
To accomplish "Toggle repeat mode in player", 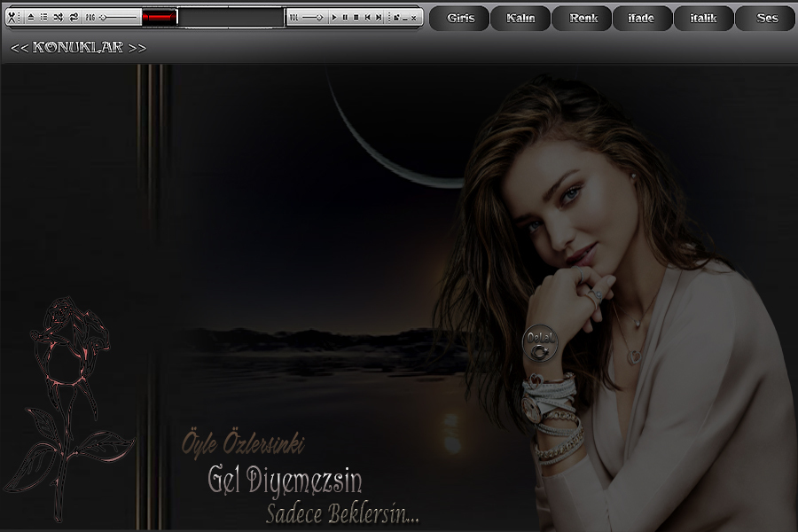I will tap(74, 17).
